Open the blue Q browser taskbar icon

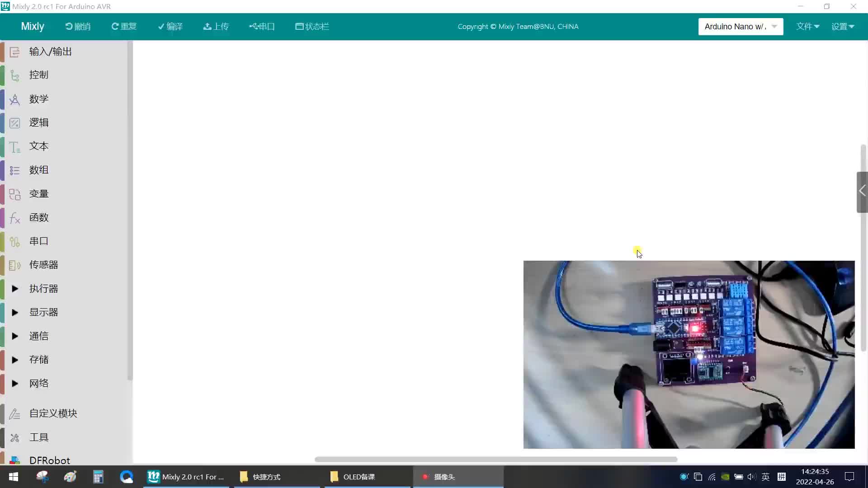127,477
